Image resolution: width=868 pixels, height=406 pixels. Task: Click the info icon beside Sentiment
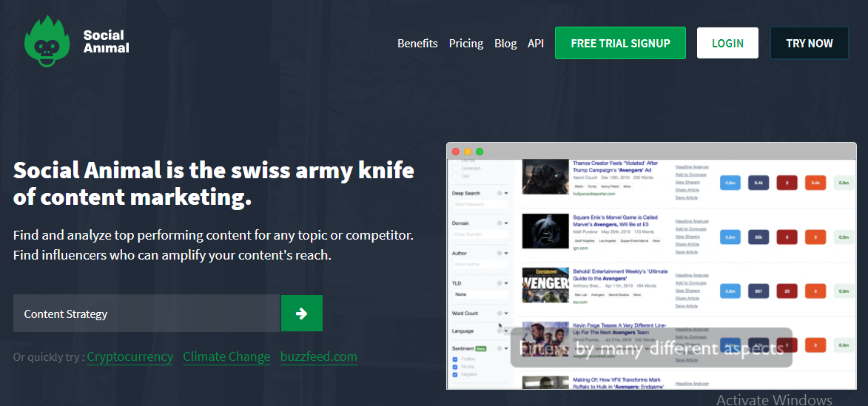pyautogui.click(x=499, y=348)
